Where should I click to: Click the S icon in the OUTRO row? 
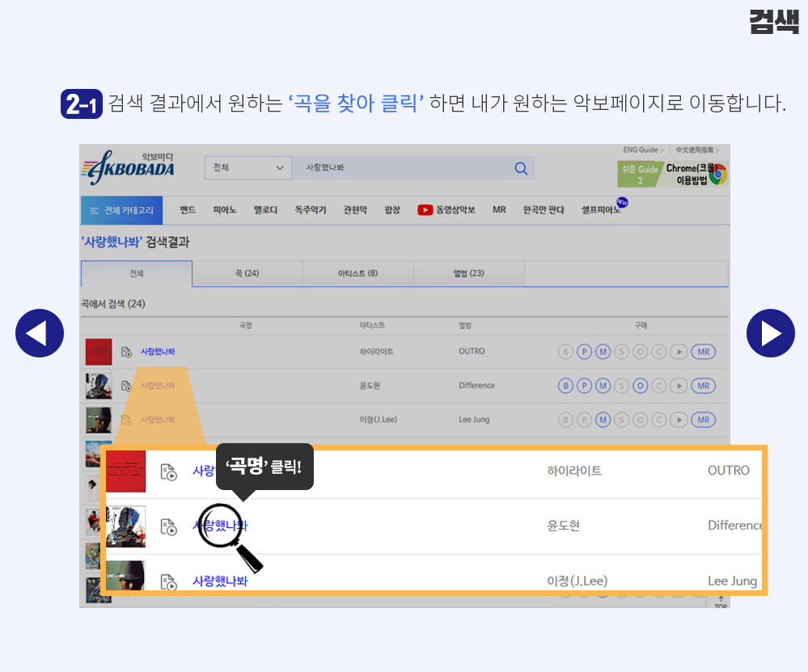(x=621, y=352)
